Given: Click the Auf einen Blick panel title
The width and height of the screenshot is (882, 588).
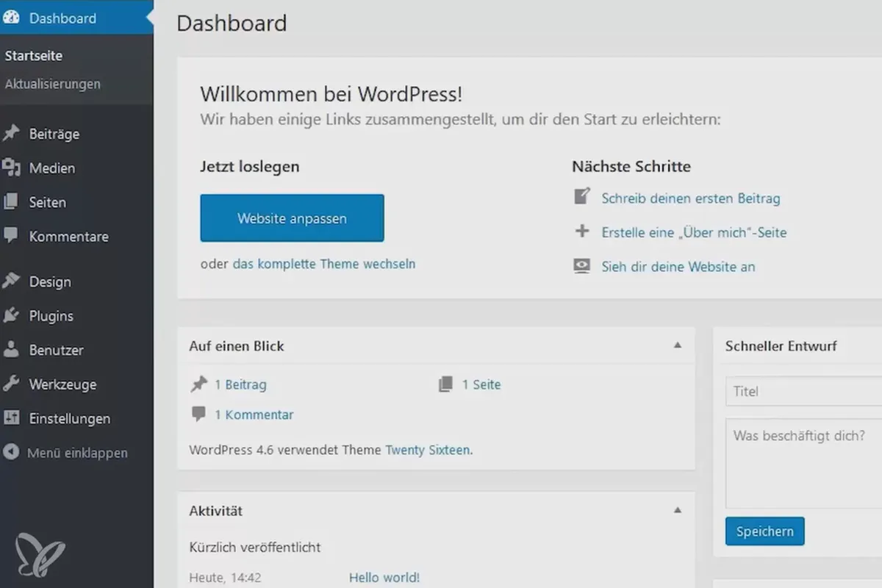Looking at the screenshot, I should [x=237, y=346].
